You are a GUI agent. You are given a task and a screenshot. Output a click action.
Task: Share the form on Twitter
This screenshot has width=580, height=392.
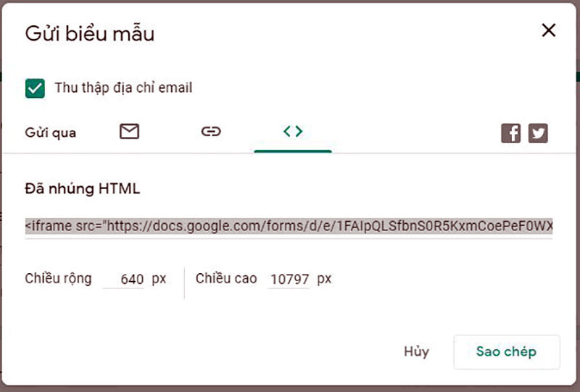(x=538, y=133)
